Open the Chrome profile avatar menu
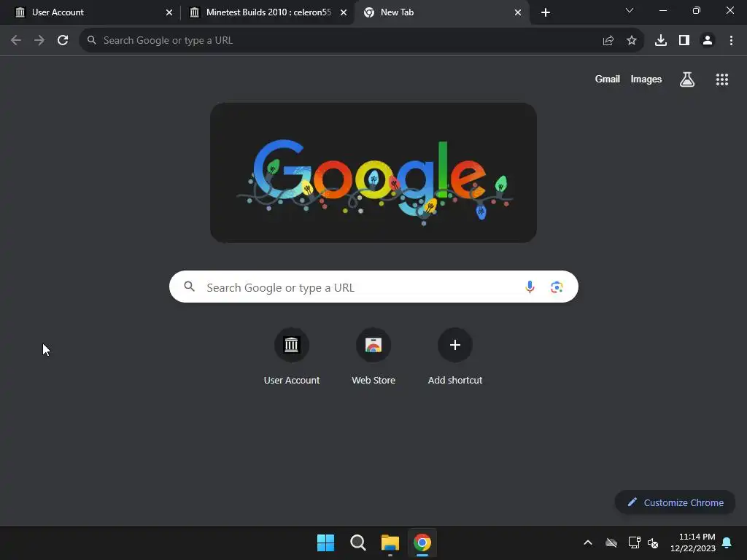Viewport: 747px width, 560px height. (708, 41)
